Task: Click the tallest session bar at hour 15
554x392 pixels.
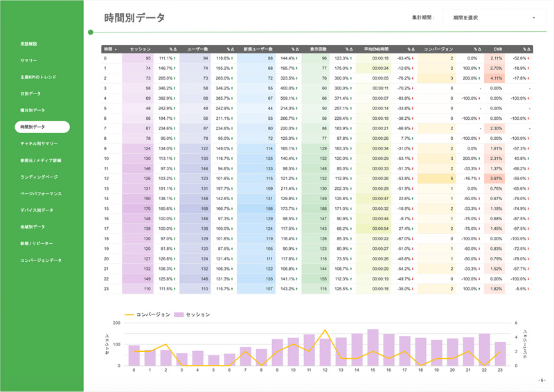Action: [373, 348]
